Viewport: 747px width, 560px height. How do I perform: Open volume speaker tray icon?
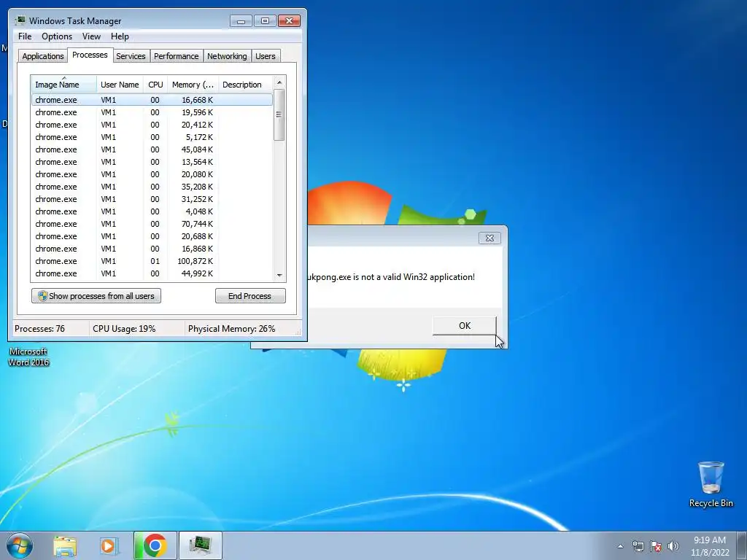click(x=673, y=546)
